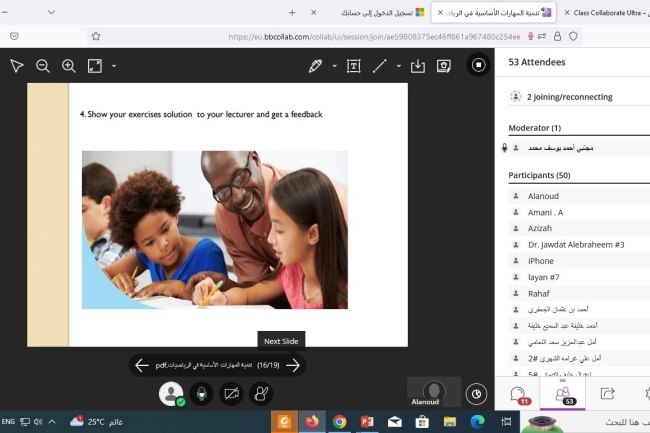Close the Microsoft sign-in tab
Viewport: 650px width, 433px height.
(x=314, y=12)
